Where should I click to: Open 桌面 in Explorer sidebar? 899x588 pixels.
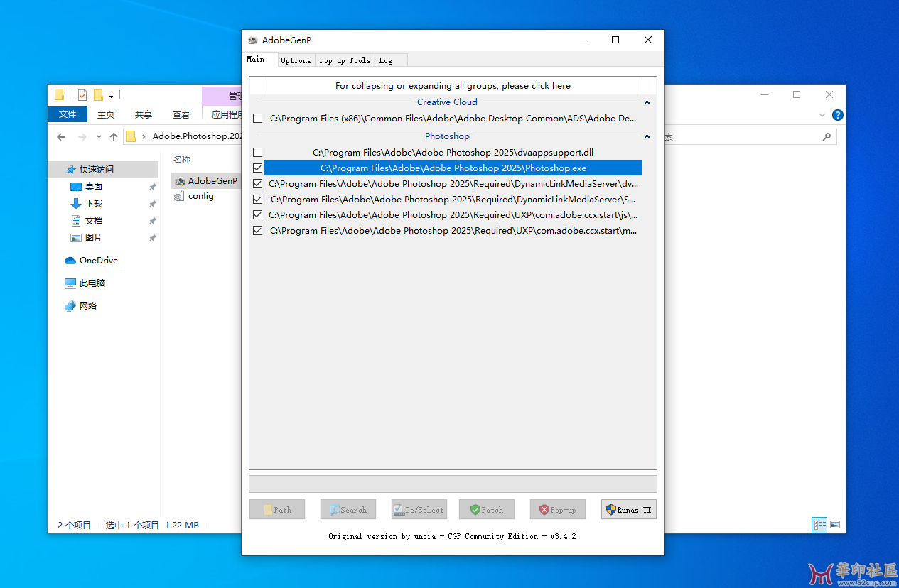(94, 187)
